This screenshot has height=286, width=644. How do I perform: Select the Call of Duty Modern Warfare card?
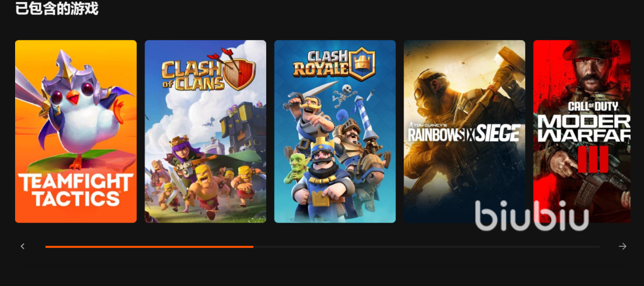tap(582, 131)
